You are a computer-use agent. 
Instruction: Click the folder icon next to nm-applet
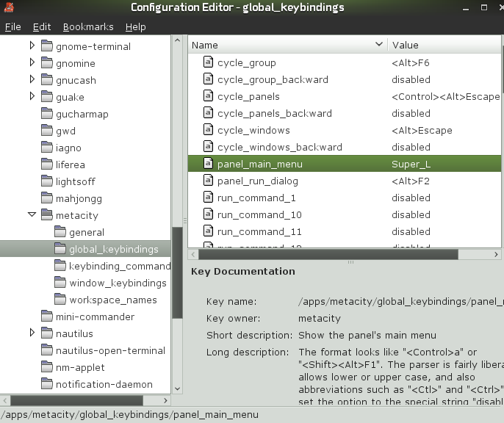[46, 368]
